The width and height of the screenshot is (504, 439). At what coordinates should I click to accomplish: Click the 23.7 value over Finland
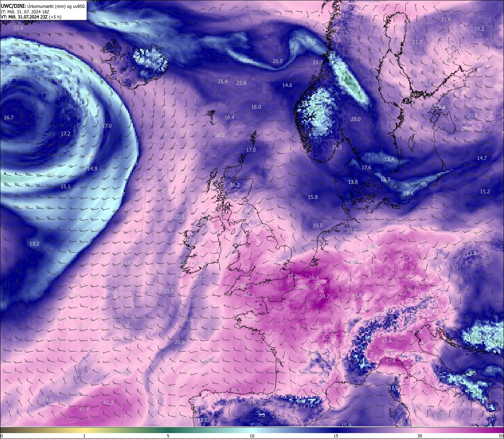click(427, 83)
